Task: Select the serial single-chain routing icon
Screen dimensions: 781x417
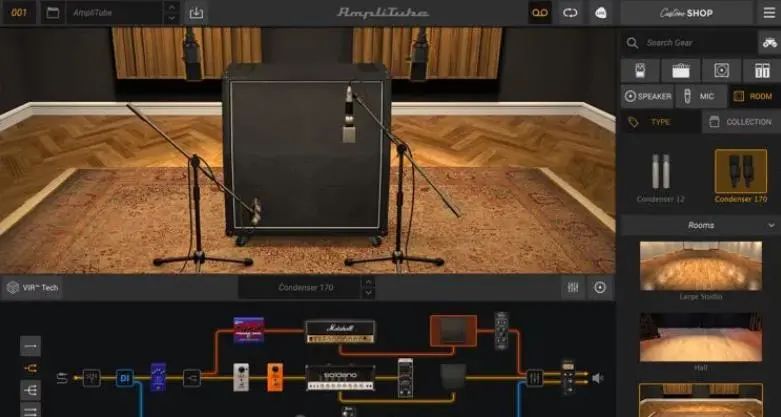Action: point(30,346)
